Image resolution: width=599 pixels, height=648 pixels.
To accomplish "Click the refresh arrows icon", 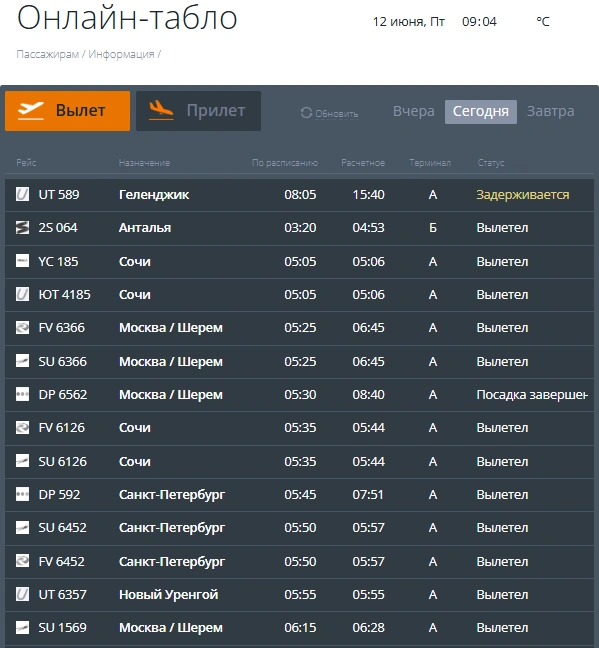I will pos(306,112).
